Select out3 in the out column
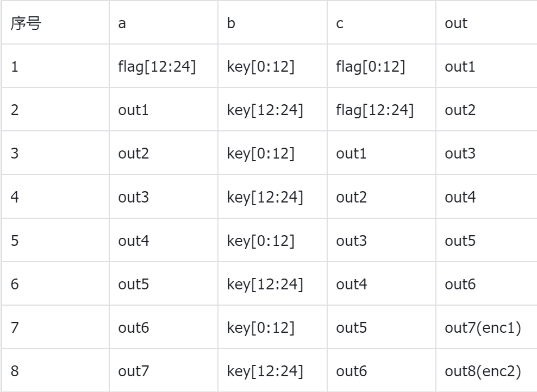Viewport: 537px width, 392px height. (x=459, y=154)
